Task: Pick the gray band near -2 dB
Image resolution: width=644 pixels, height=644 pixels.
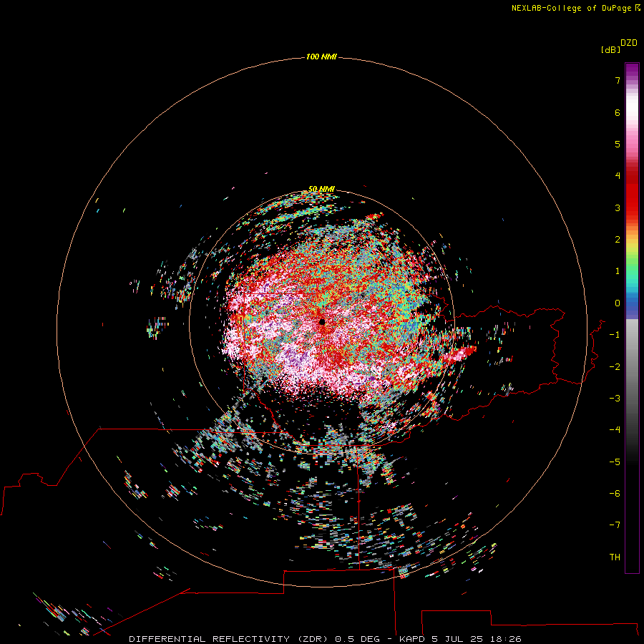Action: pos(632,366)
